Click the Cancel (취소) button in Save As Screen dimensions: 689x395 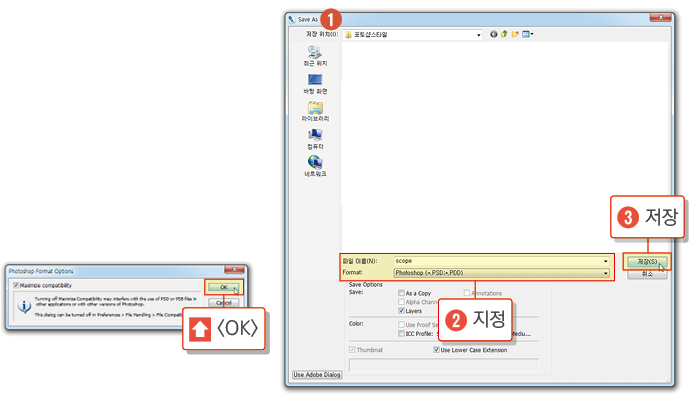647,274
